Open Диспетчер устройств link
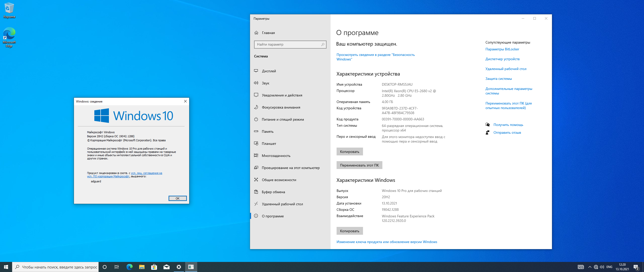The image size is (644, 272). [502, 59]
